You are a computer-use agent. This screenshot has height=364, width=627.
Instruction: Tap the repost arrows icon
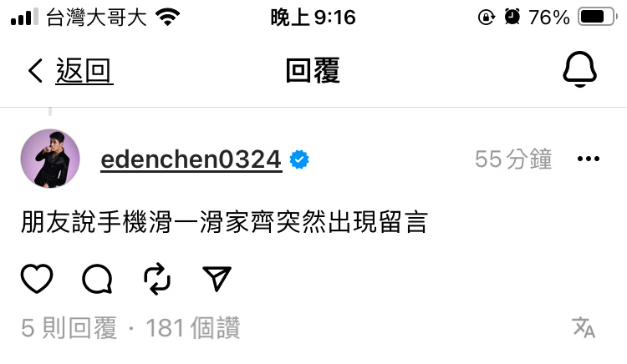[x=157, y=279]
